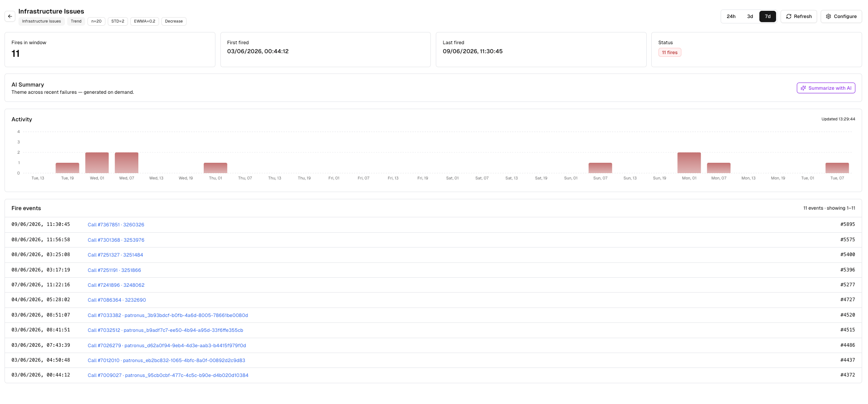This screenshot has width=868, height=404.
Task: Click event ID #5895
Action: pyautogui.click(x=848, y=225)
